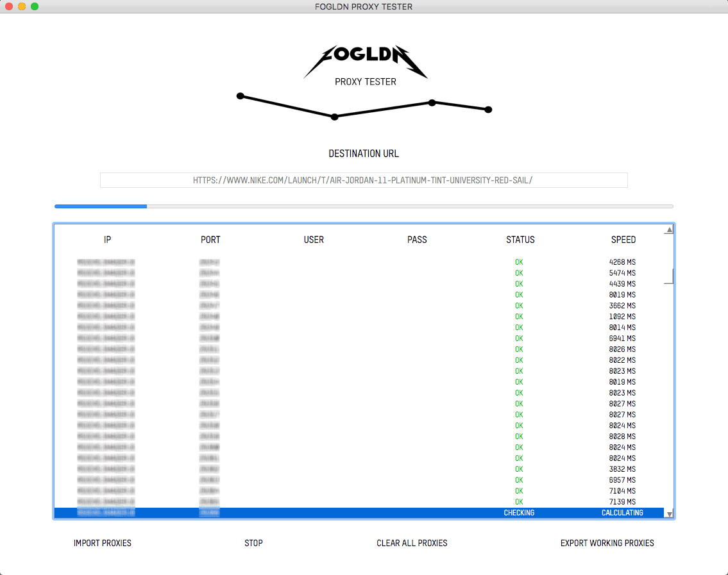
Task: Click the CALCULATING speed in the highlighted row
Action: [622, 513]
